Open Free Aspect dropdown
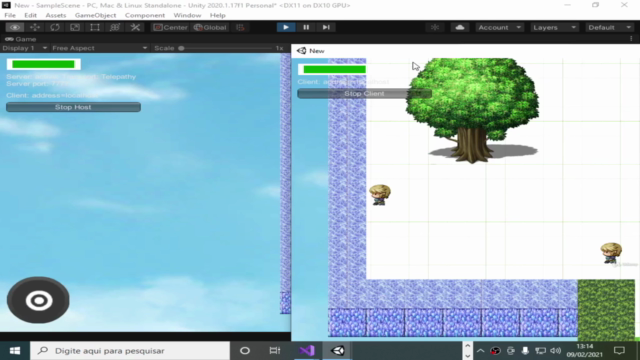 (x=99, y=48)
